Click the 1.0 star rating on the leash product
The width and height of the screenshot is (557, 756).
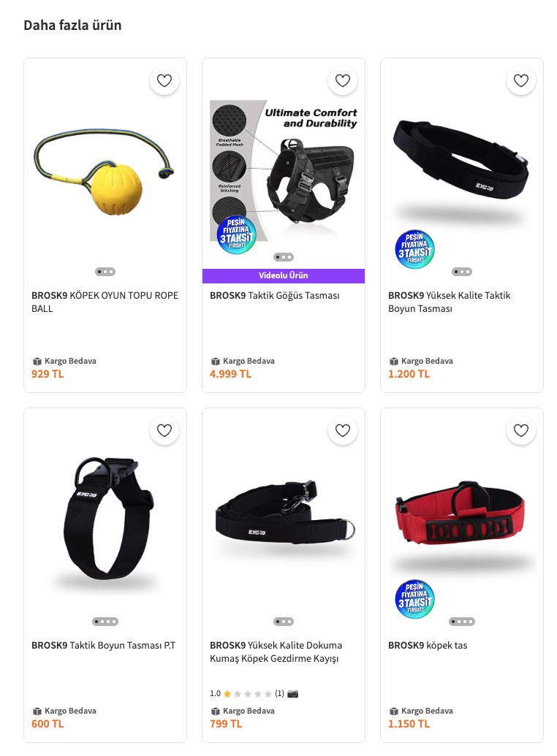point(246,694)
